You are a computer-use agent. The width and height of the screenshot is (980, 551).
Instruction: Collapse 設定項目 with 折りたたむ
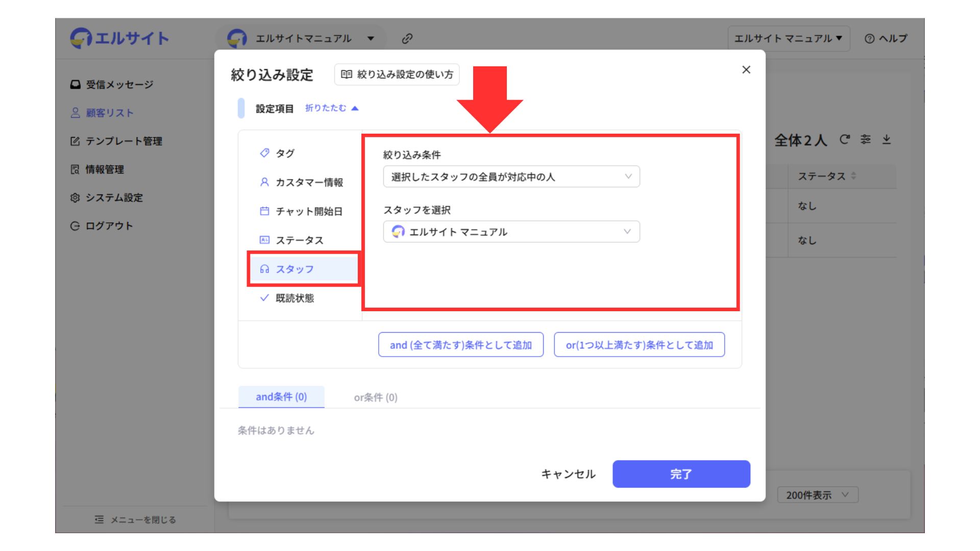[332, 108]
